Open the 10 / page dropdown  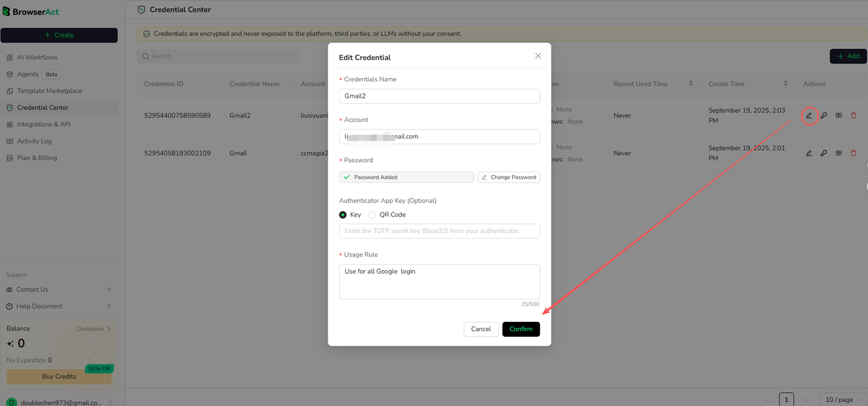[x=843, y=399]
